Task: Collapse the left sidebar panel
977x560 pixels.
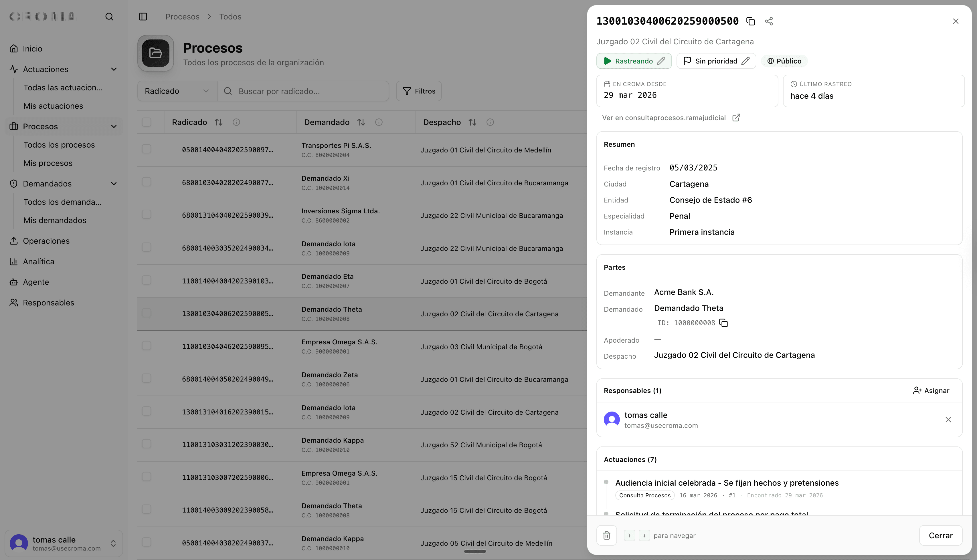Action: click(x=143, y=17)
